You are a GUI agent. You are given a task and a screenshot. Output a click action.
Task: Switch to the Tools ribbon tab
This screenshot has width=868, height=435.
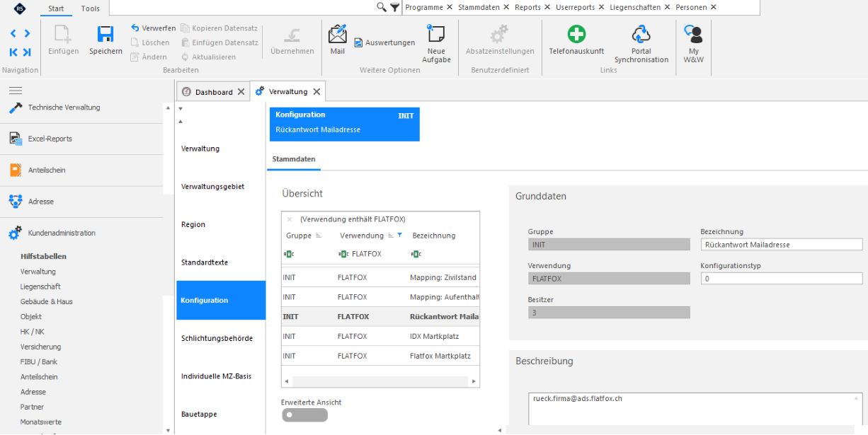[91, 8]
